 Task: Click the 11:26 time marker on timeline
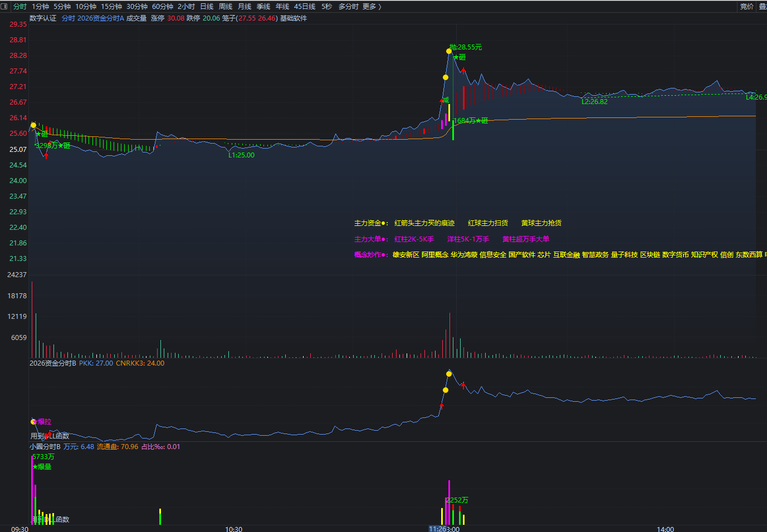coord(438,529)
